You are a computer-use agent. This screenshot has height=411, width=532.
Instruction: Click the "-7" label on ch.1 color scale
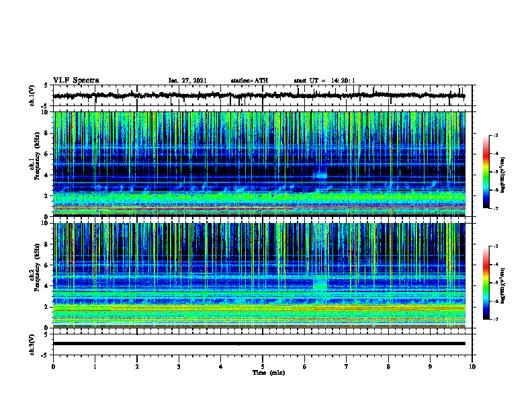click(495, 208)
